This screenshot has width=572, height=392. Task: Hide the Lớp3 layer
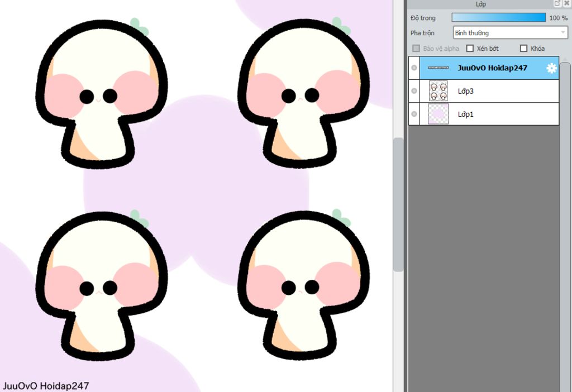(x=414, y=91)
